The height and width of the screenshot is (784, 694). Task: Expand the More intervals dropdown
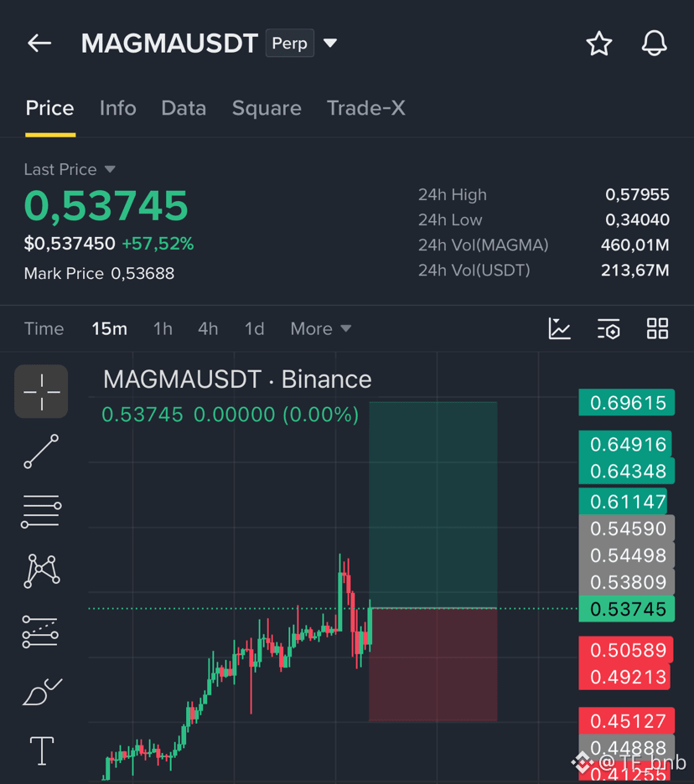point(321,329)
